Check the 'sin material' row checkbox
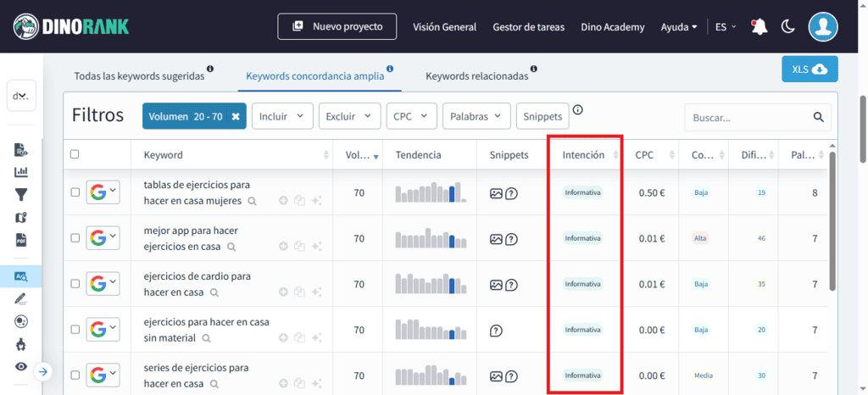The height and width of the screenshot is (395, 868). tap(75, 329)
